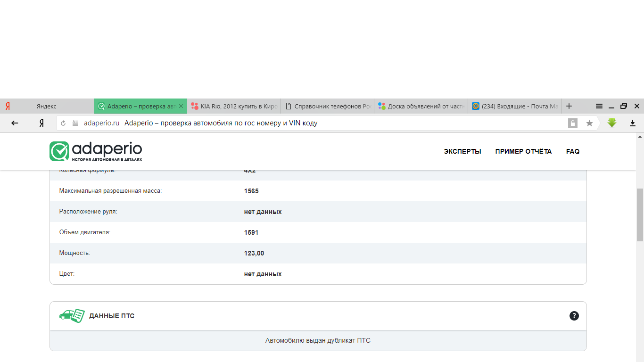Open the ЭКСПЕРТЫ menu link
The width and height of the screenshot is (644, 362).
click(x=462, y=151)
